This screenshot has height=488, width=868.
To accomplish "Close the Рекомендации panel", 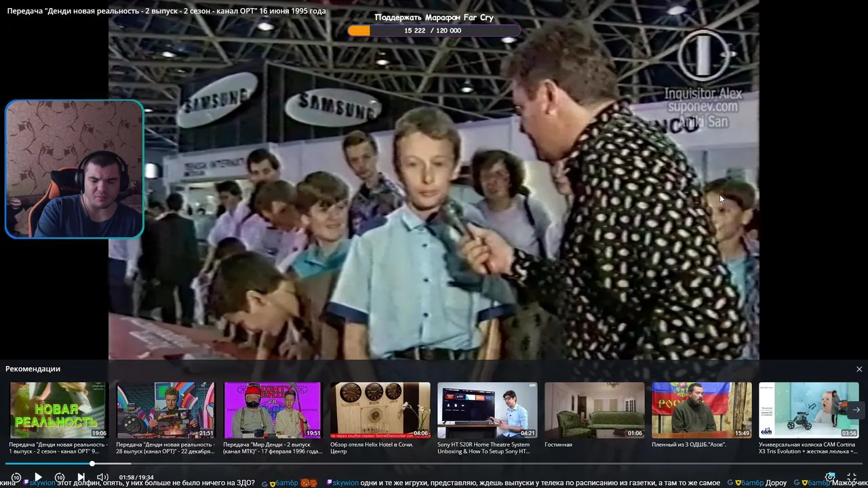I will pyautogui.click(x=859, y=369).
